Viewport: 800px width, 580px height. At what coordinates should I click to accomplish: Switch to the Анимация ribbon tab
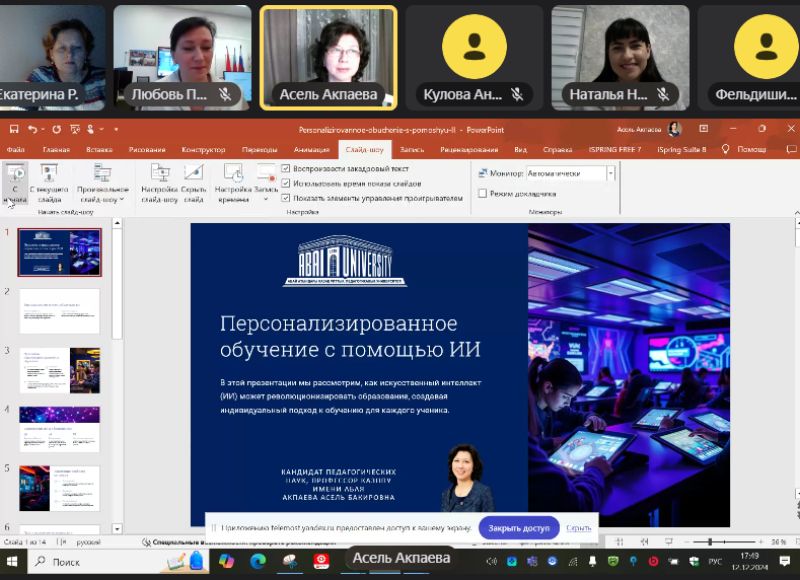[311, 150]
